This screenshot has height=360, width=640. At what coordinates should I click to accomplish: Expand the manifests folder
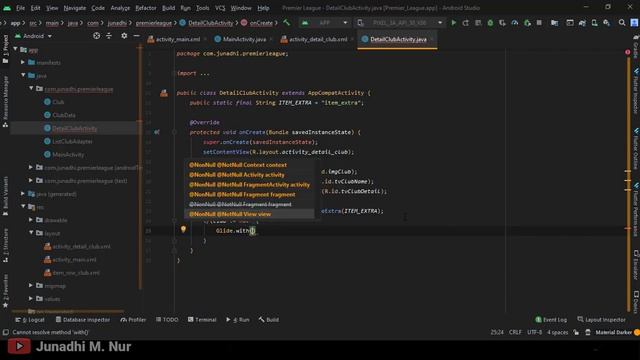23,62
